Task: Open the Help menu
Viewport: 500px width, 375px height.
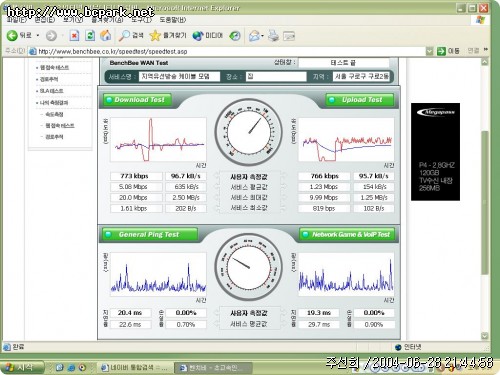Action: pyautogui.click(x=173, y=20)
